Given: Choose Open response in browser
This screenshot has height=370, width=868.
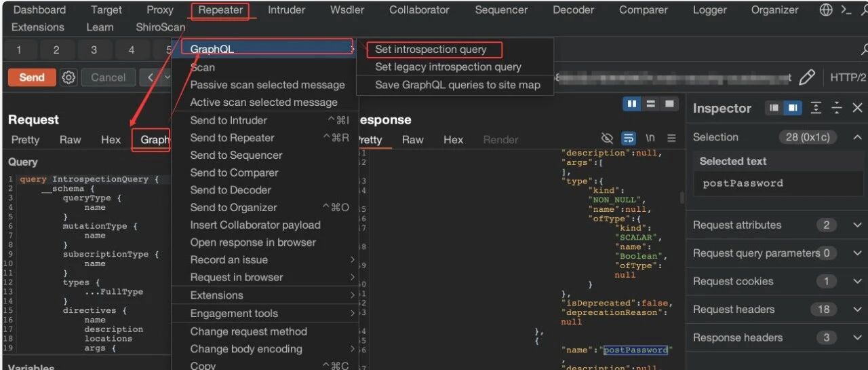Looking at the screenshot, I should [x=264, y=242].
